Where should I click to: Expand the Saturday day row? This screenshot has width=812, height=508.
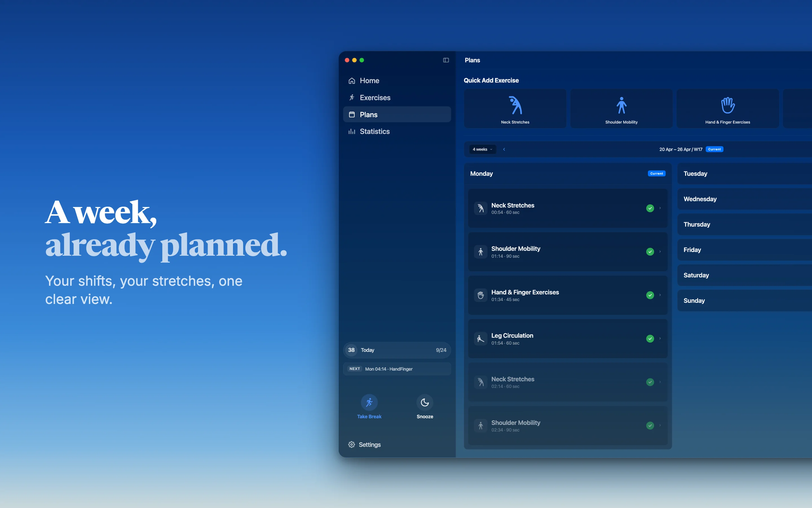745,275
